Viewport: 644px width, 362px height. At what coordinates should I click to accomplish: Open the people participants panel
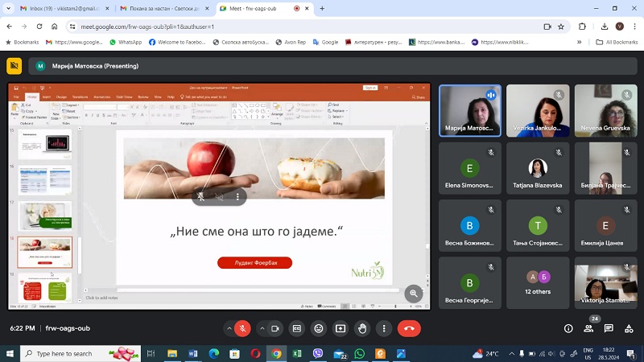pyautogui.click(x=589, y=328)
